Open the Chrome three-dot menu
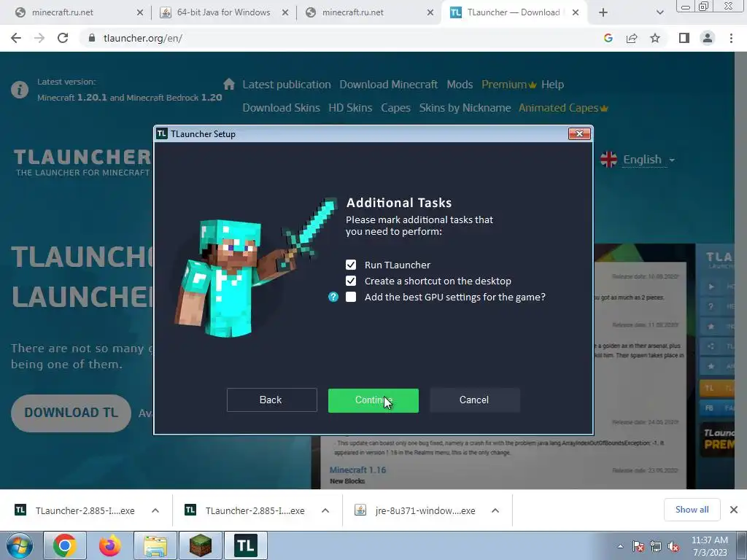 [x=731, y=38]
